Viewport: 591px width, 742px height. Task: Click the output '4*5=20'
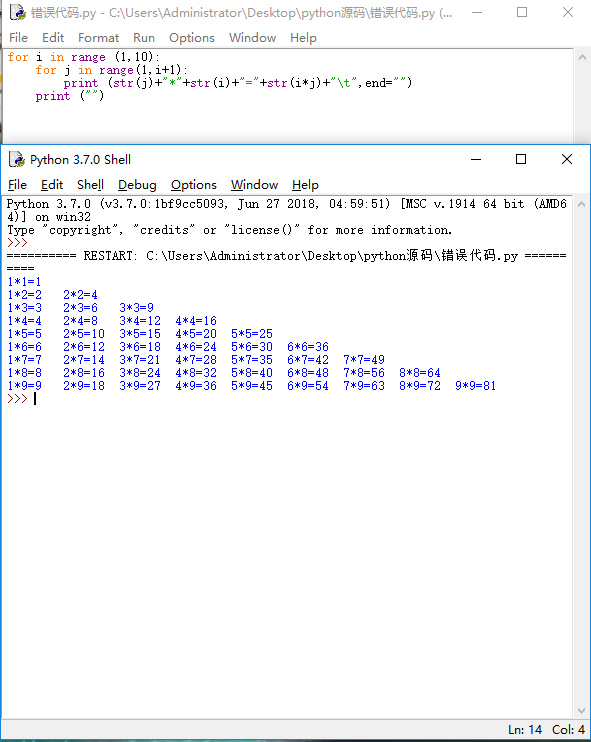[x=196, y=334]
